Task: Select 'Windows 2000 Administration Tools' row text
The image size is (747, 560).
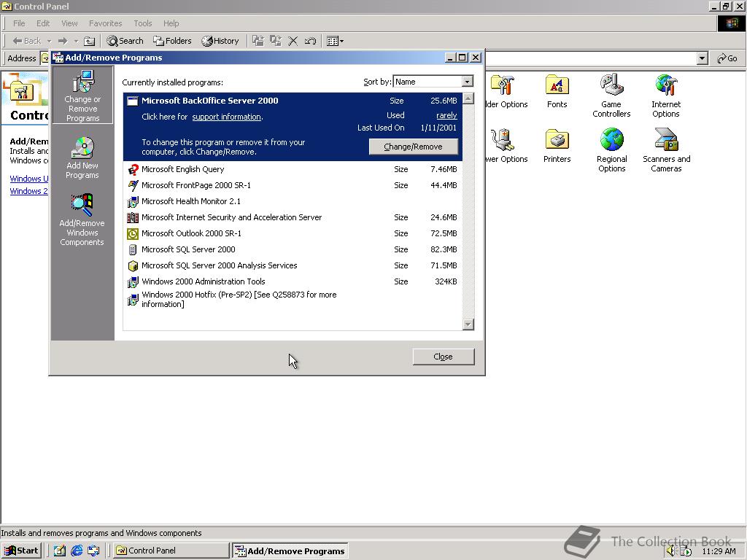Action: coord(204,281)
